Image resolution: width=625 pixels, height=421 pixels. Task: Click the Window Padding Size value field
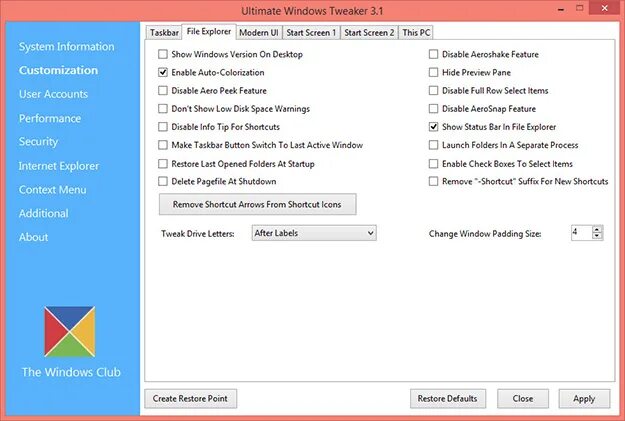click(582, 233)
